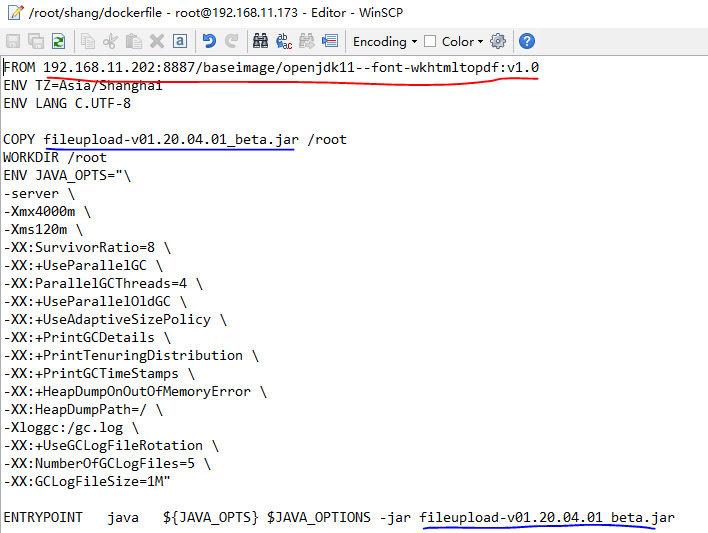This screenshot has height=533, width=708.
Task: Click the -XX:+UseGCLogFileRotation line
Action: [111, 445]
